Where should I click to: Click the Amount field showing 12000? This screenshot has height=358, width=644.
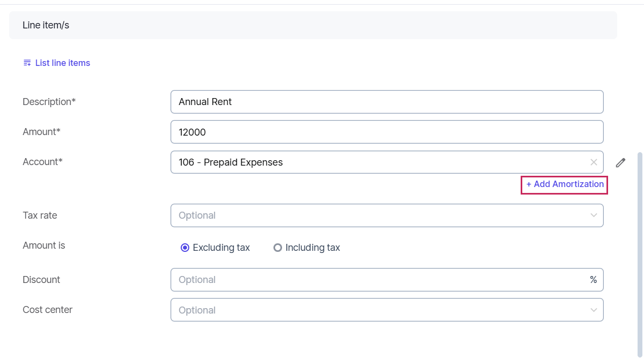[x=386, y=132]
